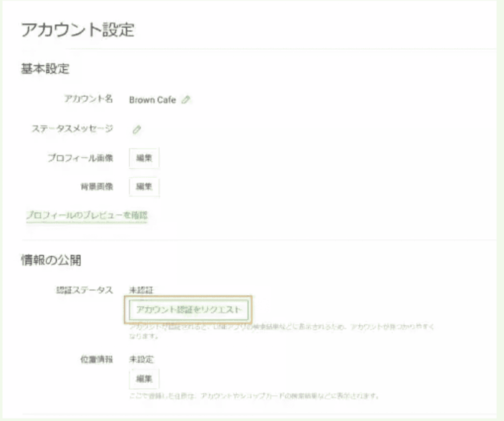Click the ステータスメッセージ field label

[x=72, y=129]
